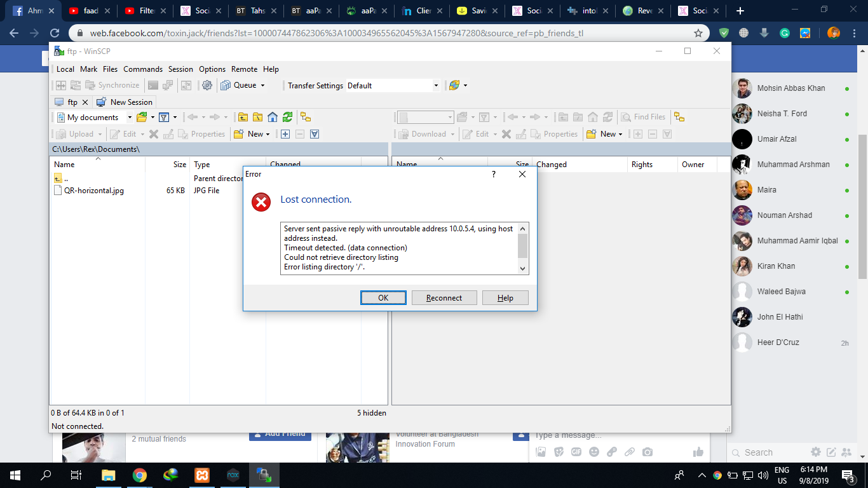Expand the Queue dropdown arrow

pyautogui.click(x=262, y=85)
